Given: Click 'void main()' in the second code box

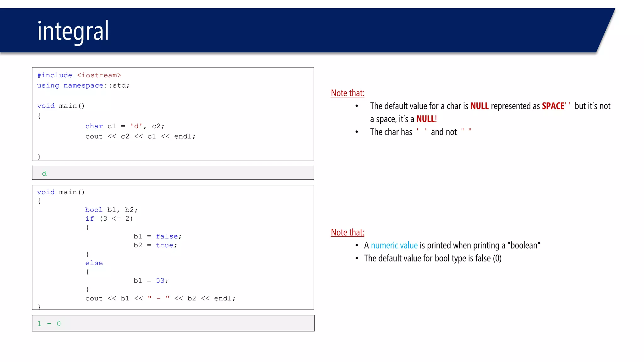Looking at the screenshot, I should [61, 192].
